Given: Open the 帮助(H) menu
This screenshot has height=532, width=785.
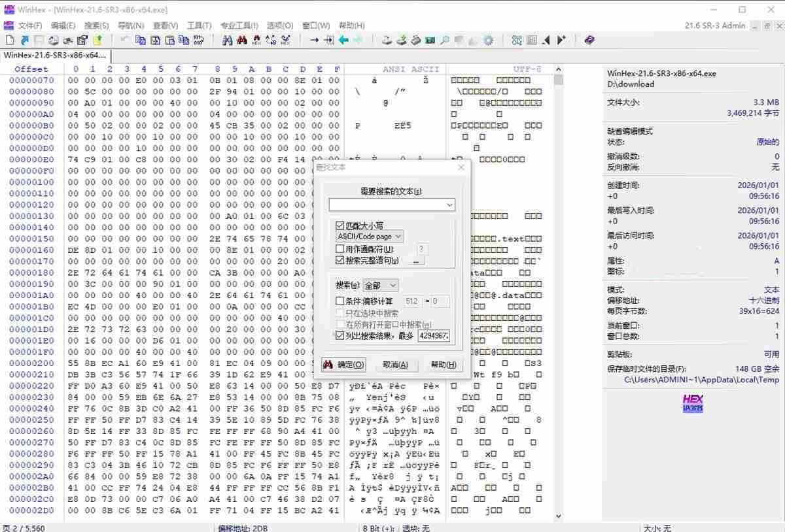Looking at the screenshot, I should [x=352, y=25].
